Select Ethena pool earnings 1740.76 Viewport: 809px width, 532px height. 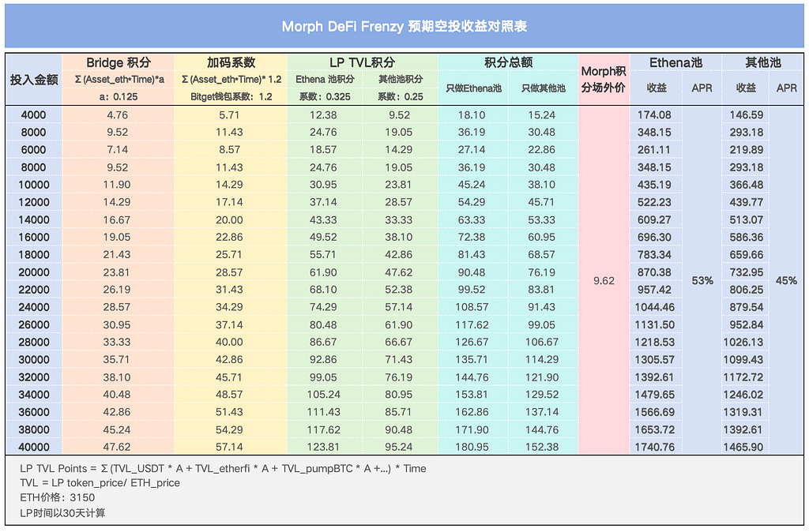pyautogui.click(x=654, y=447)
